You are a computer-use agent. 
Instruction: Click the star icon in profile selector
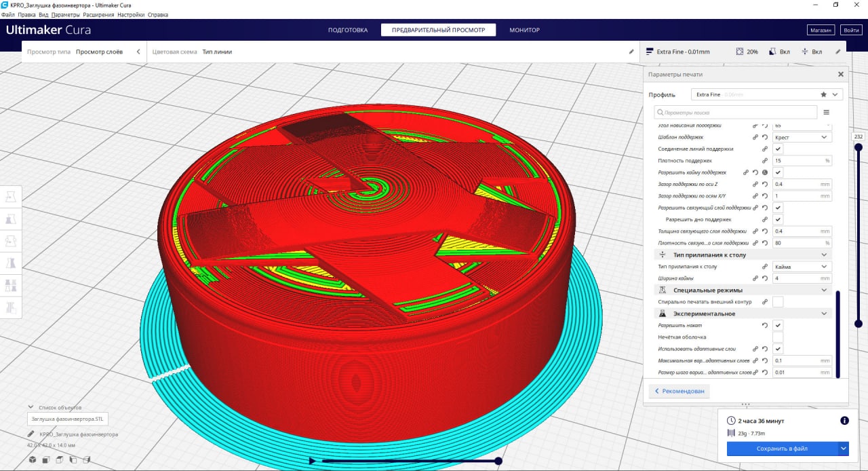[824, 94]
